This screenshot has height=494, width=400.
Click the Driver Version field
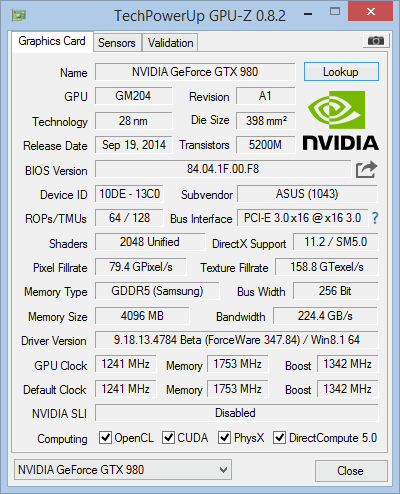point(237,340)
